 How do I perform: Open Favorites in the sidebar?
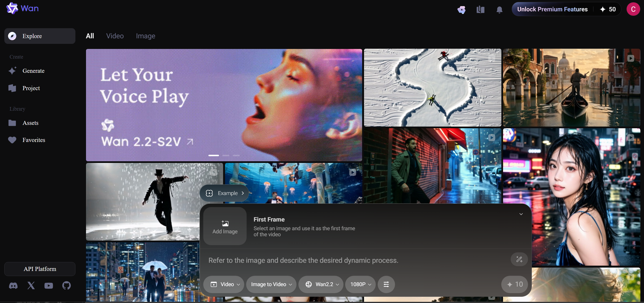(x=40, y=140)
